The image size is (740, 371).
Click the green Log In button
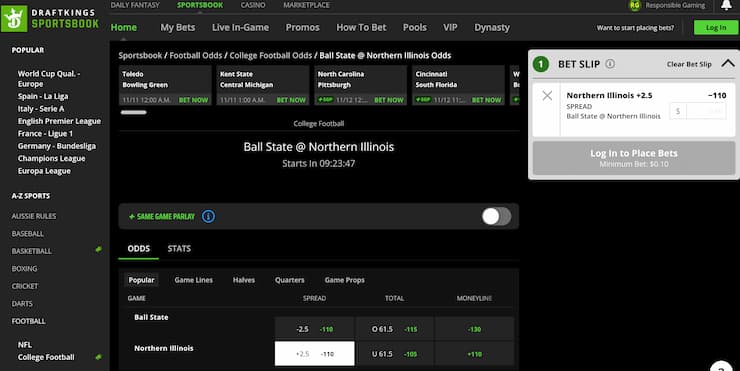point(716,27)
